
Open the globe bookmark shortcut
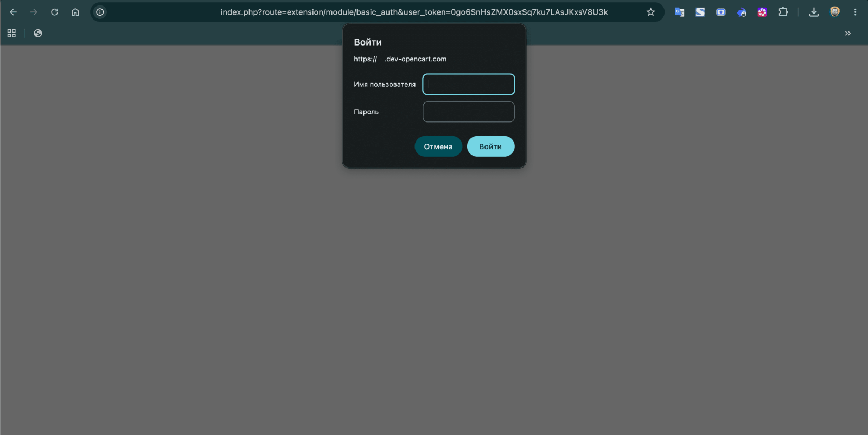click(38, 33)
